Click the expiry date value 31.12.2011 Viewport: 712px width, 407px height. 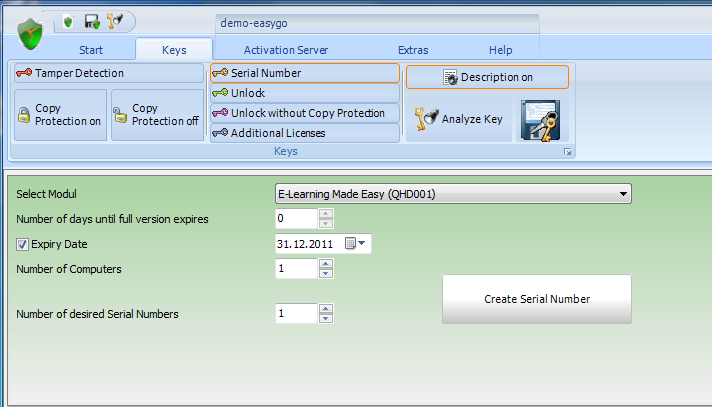tap(305, 244)
